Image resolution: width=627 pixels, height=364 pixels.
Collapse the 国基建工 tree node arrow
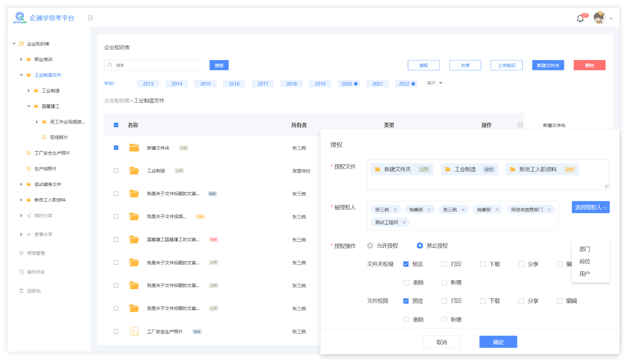point(29,106)
